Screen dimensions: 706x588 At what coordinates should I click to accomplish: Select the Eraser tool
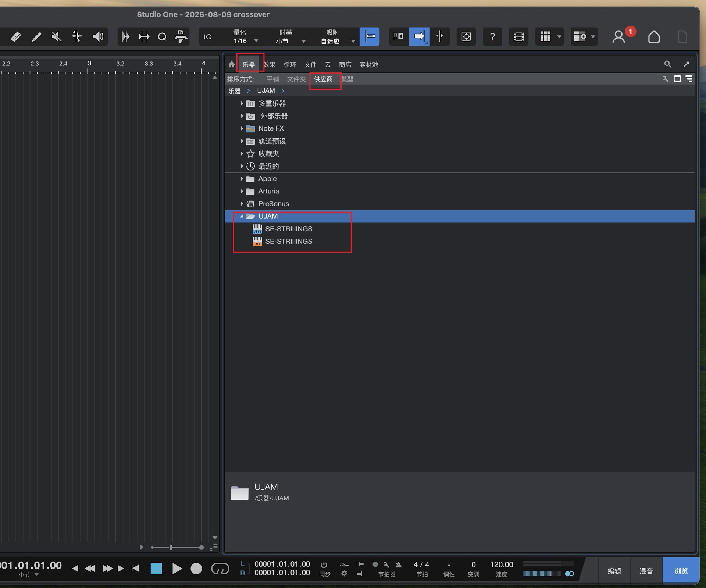click(x=16, y=36)
